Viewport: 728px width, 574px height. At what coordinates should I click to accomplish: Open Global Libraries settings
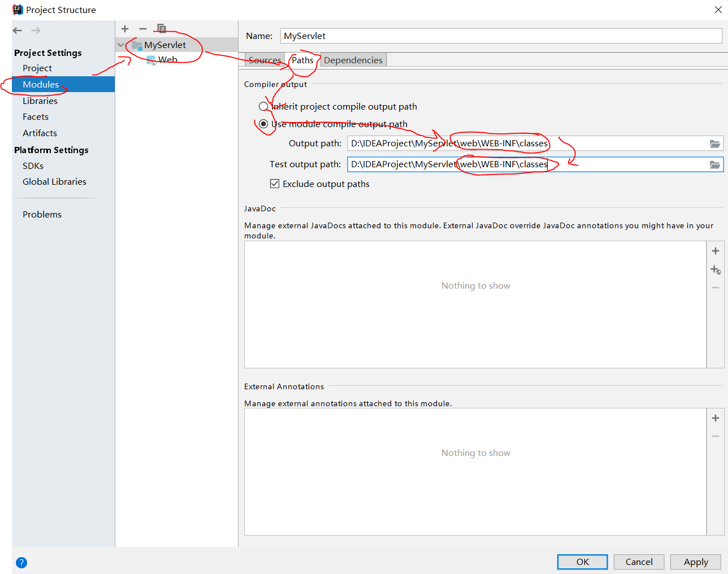(x=54, y=182)
